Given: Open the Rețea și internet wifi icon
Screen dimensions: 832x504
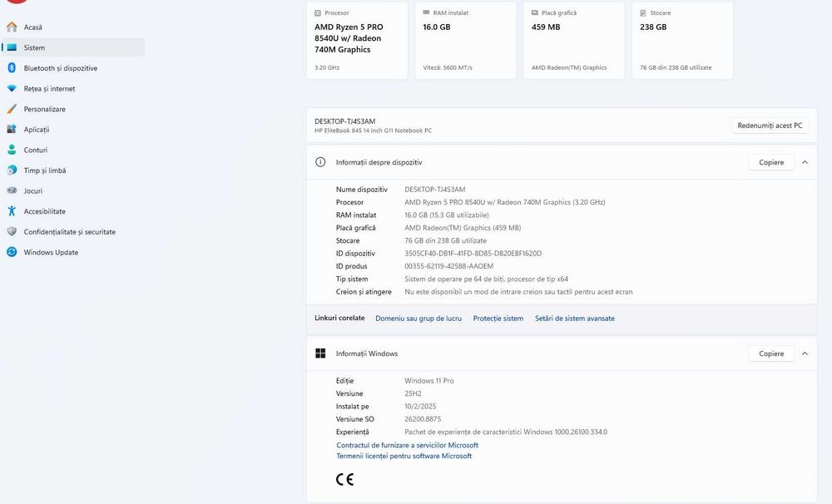Looking at the screenshot, I should tap(12, 88).
